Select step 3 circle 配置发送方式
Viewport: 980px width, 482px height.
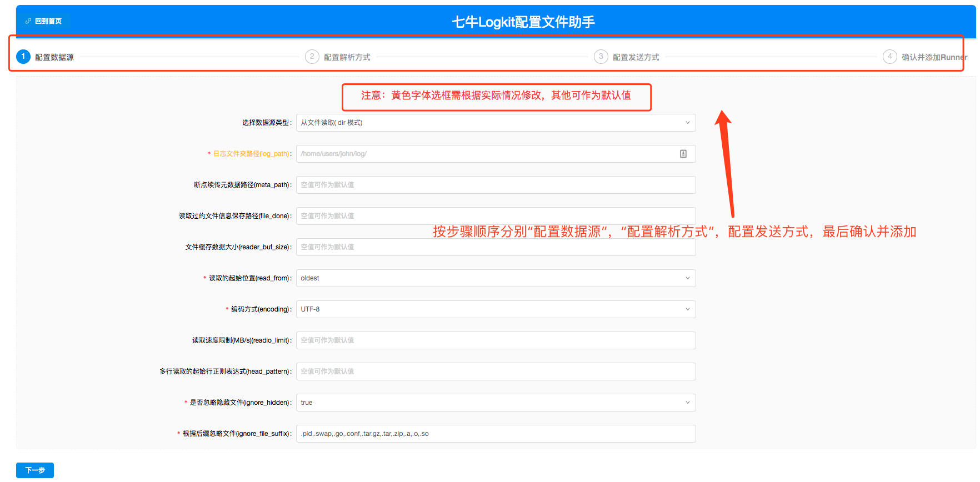pyautogui.click(x=601, y=57)
